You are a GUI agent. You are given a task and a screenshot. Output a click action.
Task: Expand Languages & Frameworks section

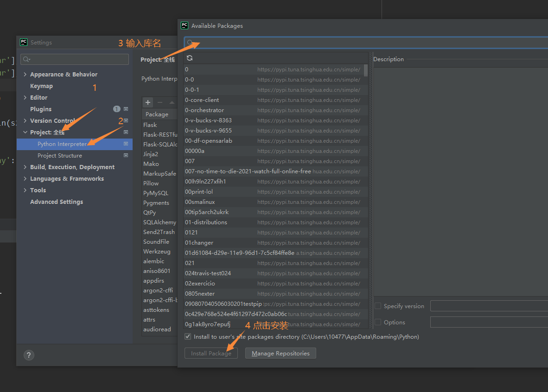click(25, 178)
